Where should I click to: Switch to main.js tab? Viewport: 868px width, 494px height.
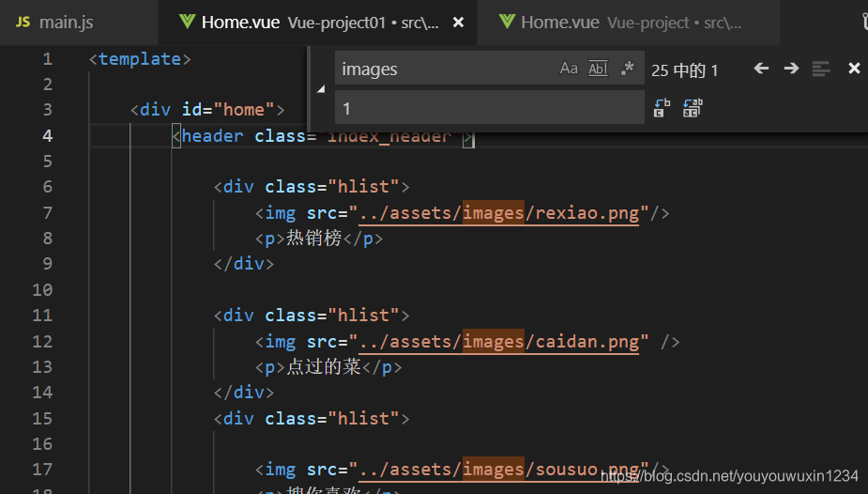[x=79, y=23]
